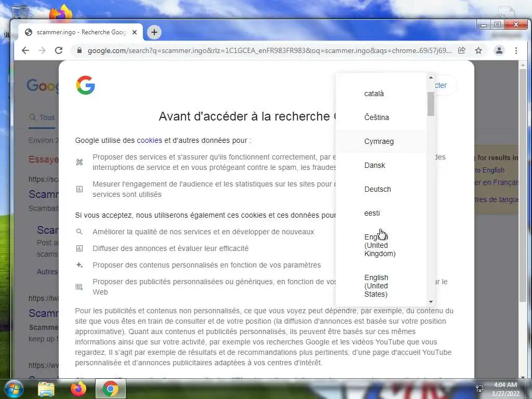The height and width of the screenshot is (399, 532).
Task: Open a new tab with plus button
Action: pyautogui.click(x=154, y=32)
